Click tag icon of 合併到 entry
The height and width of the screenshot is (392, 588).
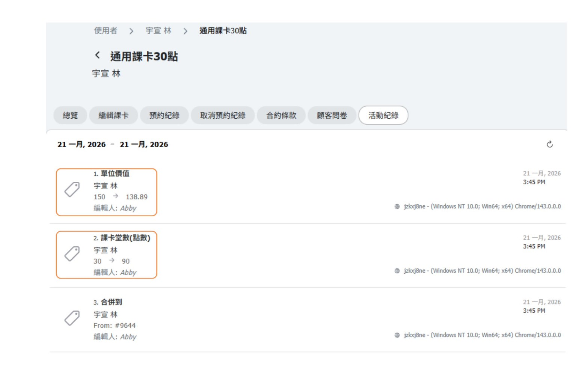(72, 318)
